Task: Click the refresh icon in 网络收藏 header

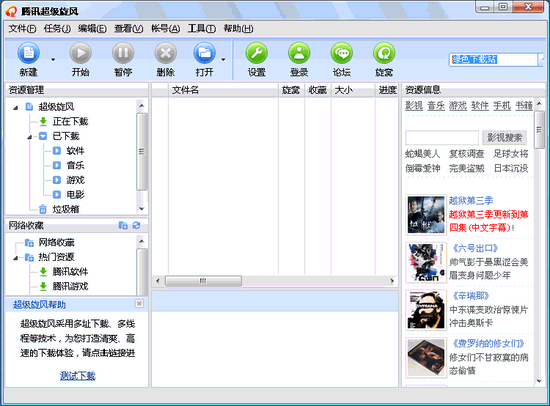Action: click(136, 226)
